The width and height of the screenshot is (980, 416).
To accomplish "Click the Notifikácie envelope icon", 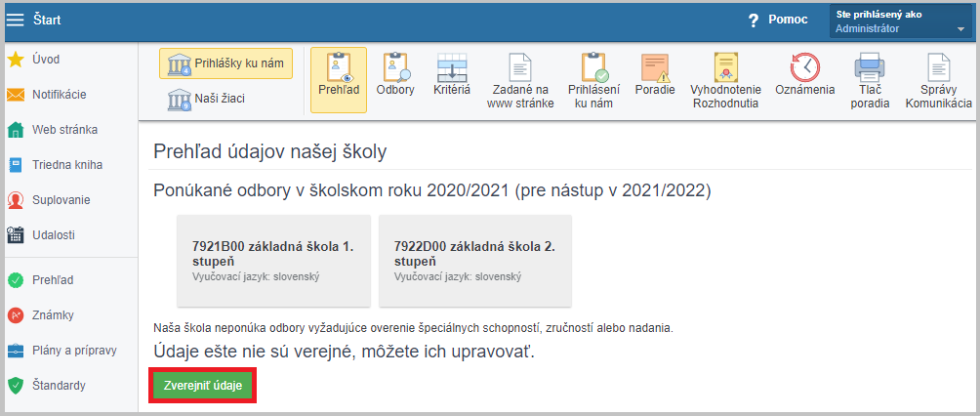I will tap(15, 95).
